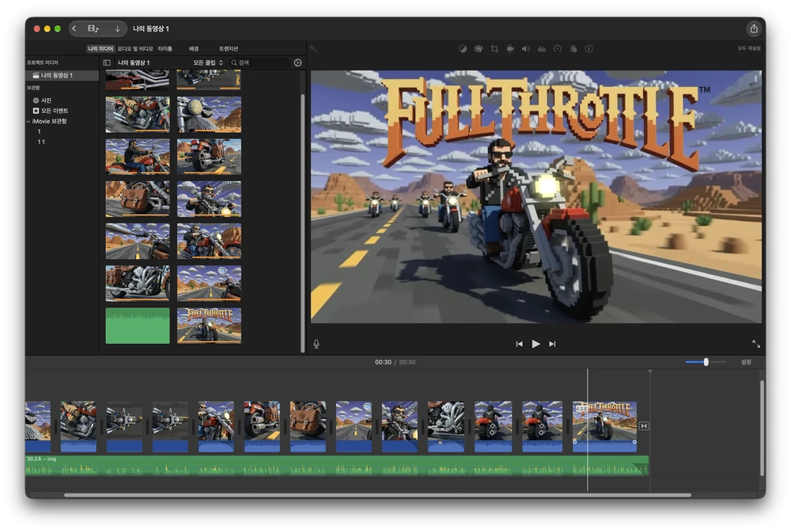The image size is (791, 532).
Task: Jump to previous clip in viewer
Action: coord(519,344)
